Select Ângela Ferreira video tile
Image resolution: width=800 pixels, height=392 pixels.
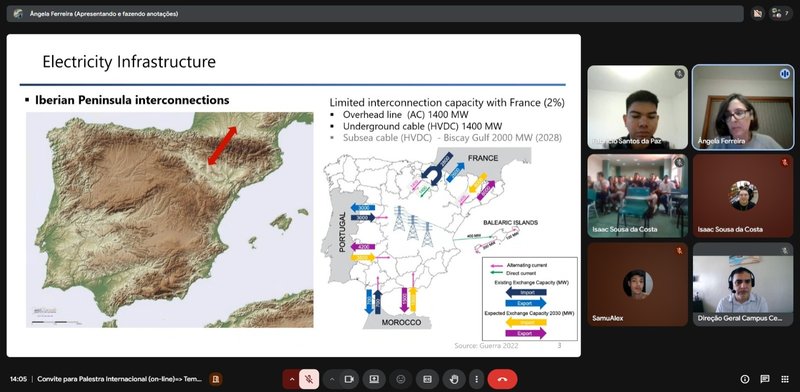coord(743,107)
